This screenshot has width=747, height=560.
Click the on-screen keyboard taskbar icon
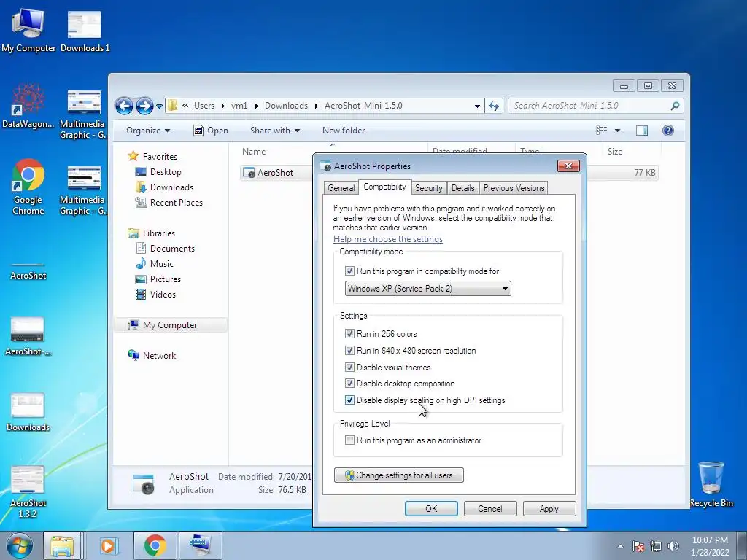200,545
